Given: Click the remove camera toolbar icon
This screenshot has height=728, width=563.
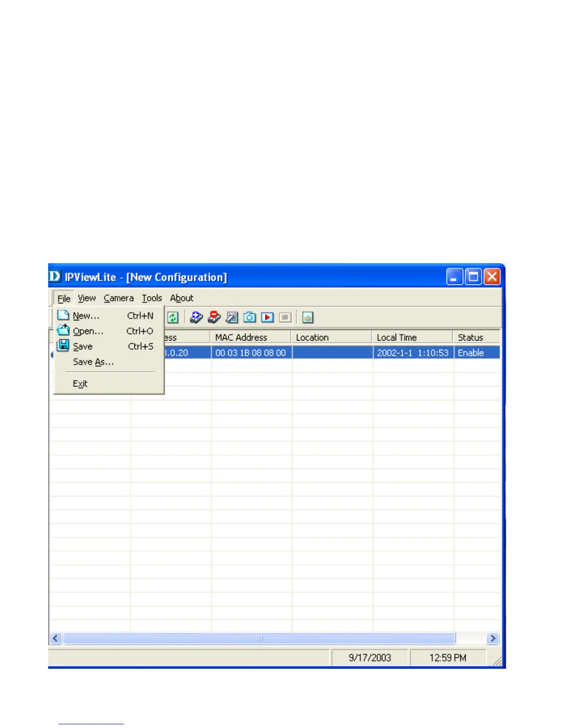Looking at the screenshot, I should (x=214, y=317).
